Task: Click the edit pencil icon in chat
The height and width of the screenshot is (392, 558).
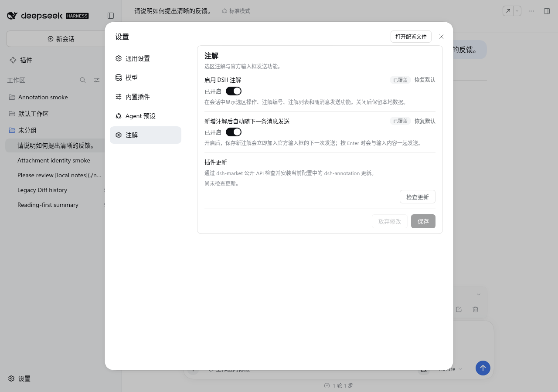Action: click(x=459, y=309)
